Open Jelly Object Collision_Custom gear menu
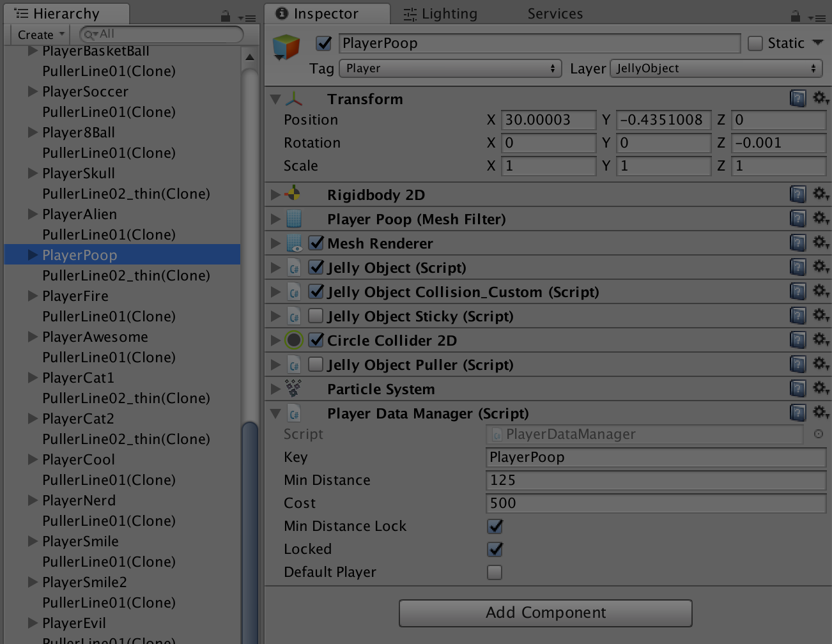The height and width of the screenshot is (644, 832). (x=820, y=291)
